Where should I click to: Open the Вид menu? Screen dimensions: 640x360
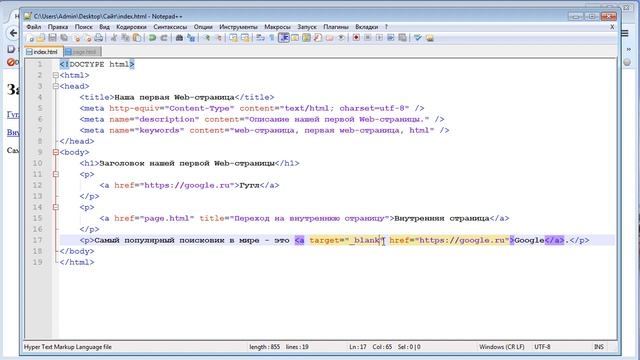point(104,27)
